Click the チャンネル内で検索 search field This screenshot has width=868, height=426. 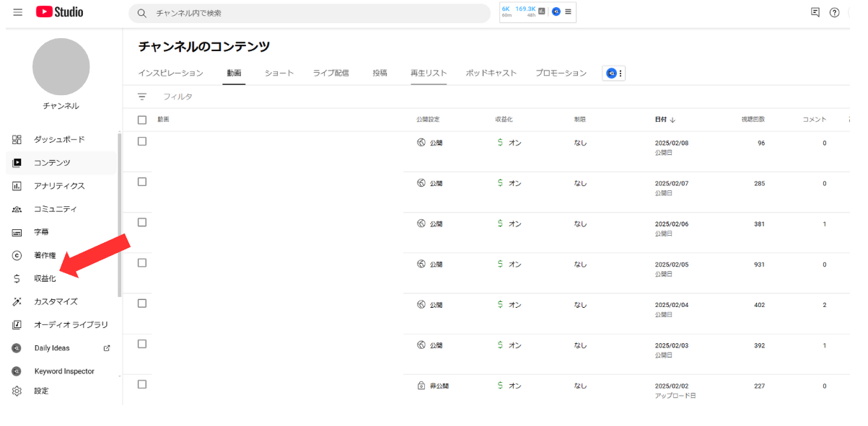pyautogui.click(x=317, y=13)
